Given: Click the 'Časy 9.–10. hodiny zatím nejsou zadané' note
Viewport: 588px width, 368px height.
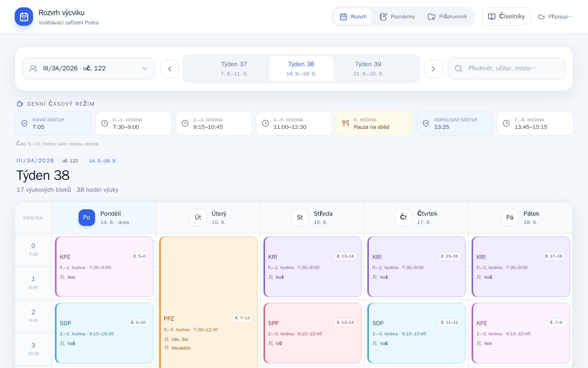Looking at the screenshot, I should (58, 144).
